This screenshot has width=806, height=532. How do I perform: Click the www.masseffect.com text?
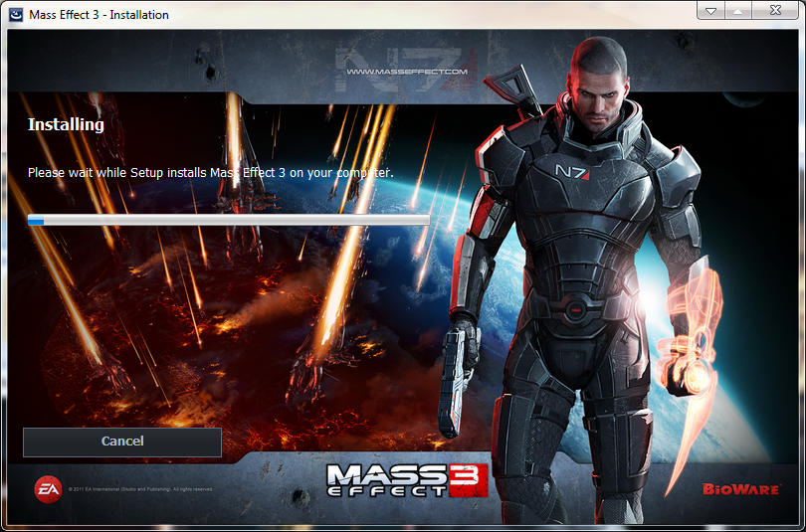click(407, 72)
